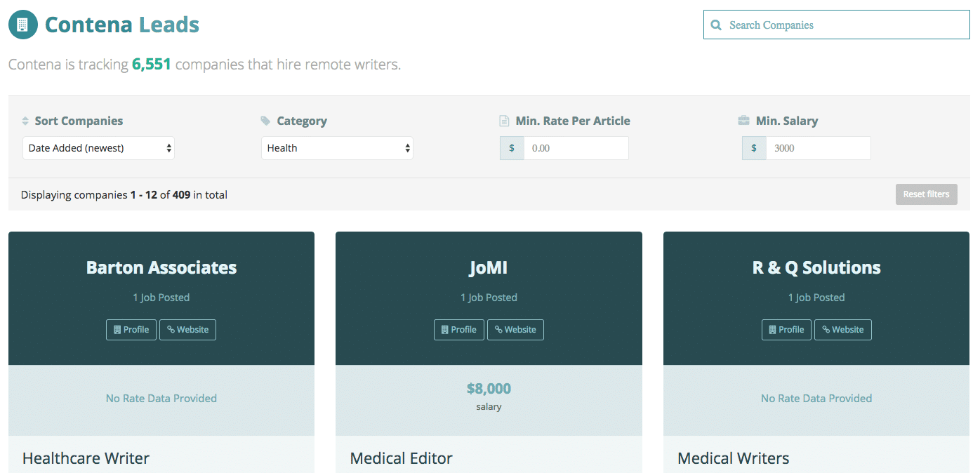This screenshot has height=473, width=980.
Task: Click the briefcase icon beside Min. Salary
Action: pos(744,121)
